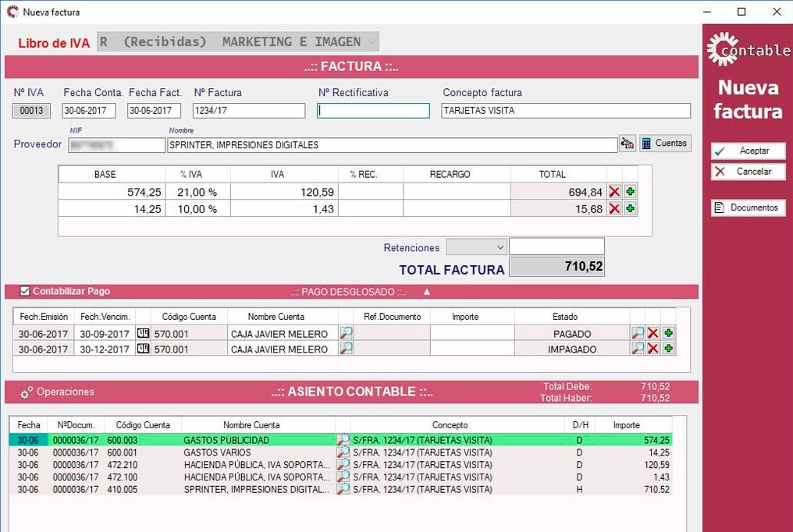Click the Nº IVA 00013 field
Image resolution: width=793 pixels, height=532 pixels.
[31, 111]
